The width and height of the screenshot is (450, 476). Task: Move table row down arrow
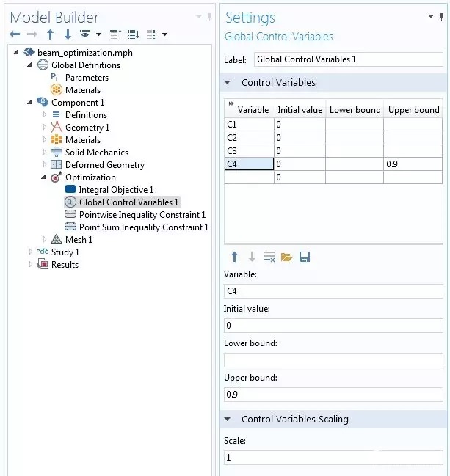[x=252, y=257]
